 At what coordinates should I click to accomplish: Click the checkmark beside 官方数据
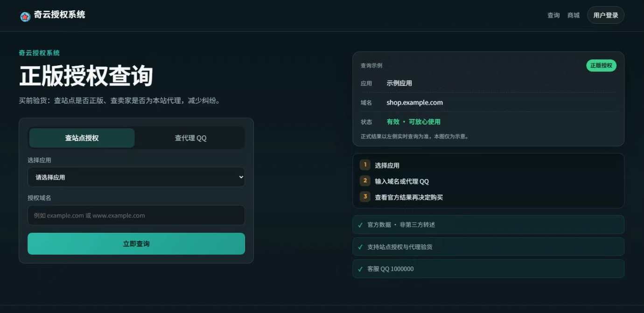pos(360,225)
